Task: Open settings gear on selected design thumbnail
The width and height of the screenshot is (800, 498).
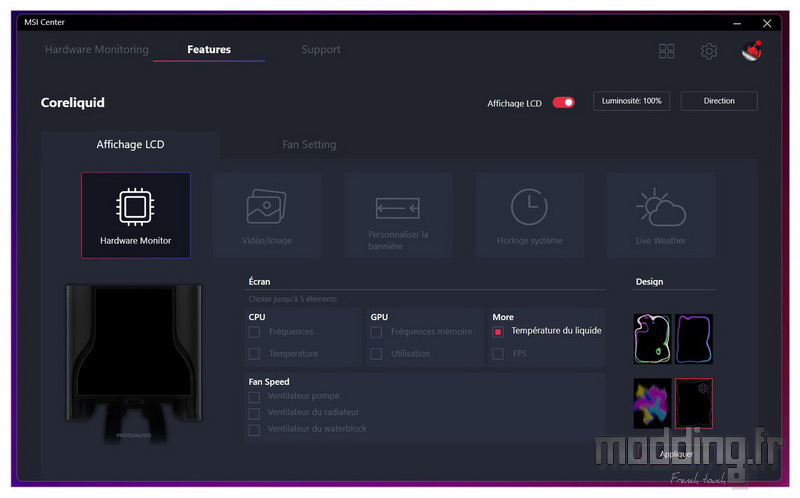Action: [x=703, y=388]
